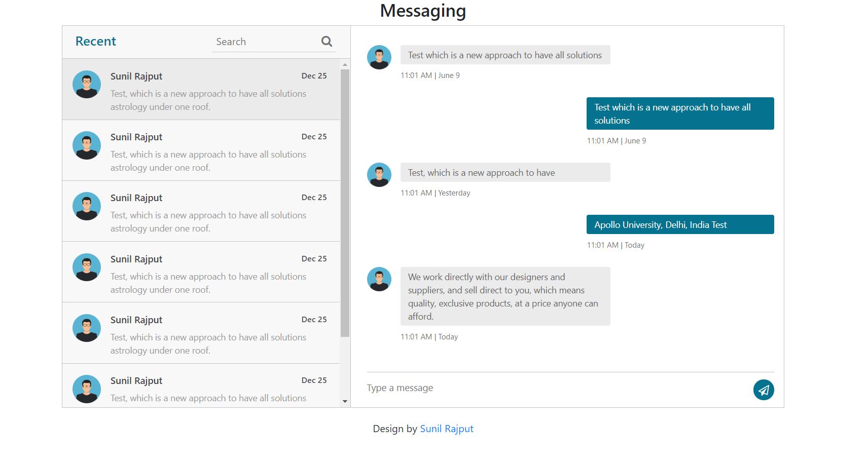This screenshot has width=868, height=462.
Task: Click the send message paper plane icon
Action: [x=764, y=390]
